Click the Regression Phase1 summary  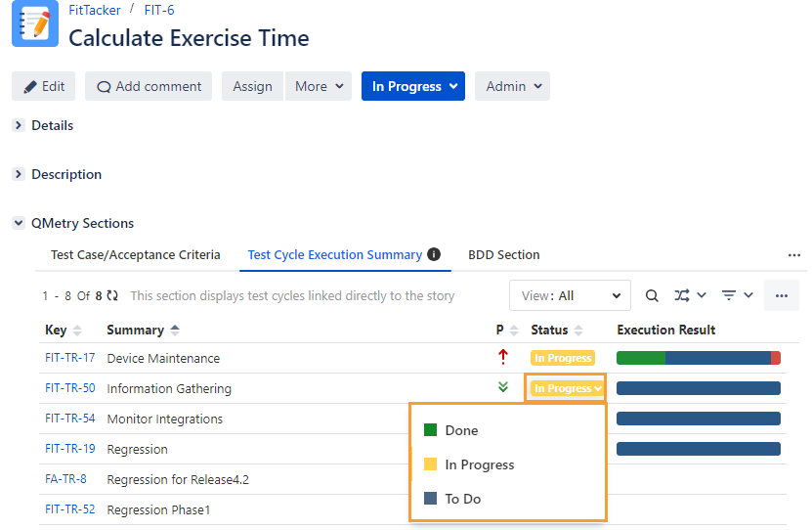coord(158,509)
